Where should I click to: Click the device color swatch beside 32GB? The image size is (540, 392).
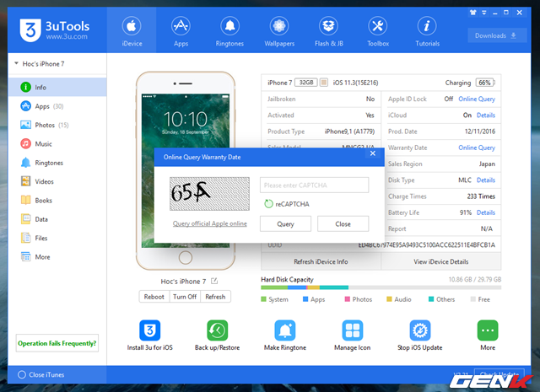tap(324, 83)
